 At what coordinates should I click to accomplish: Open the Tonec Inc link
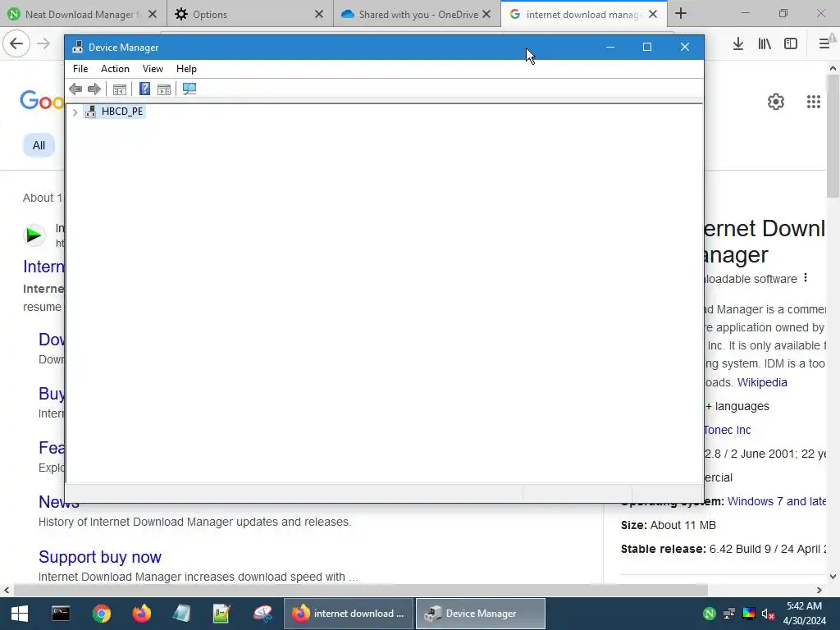[727, 430]
